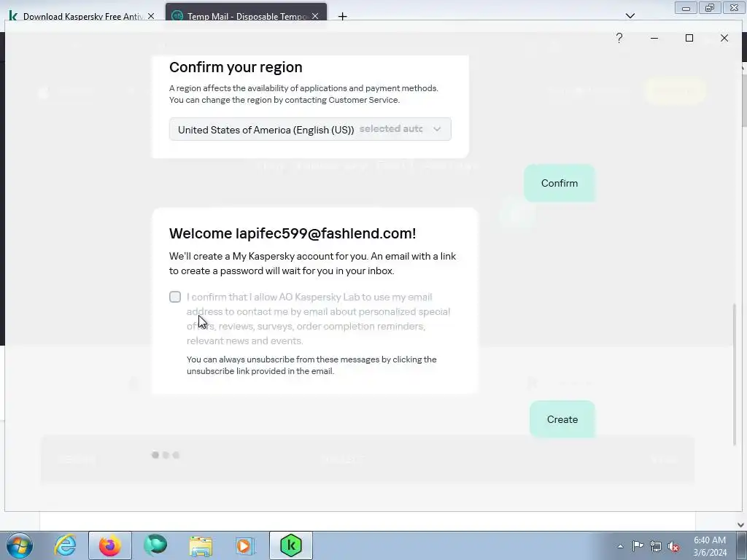Click the Create button

pos(562,419)
